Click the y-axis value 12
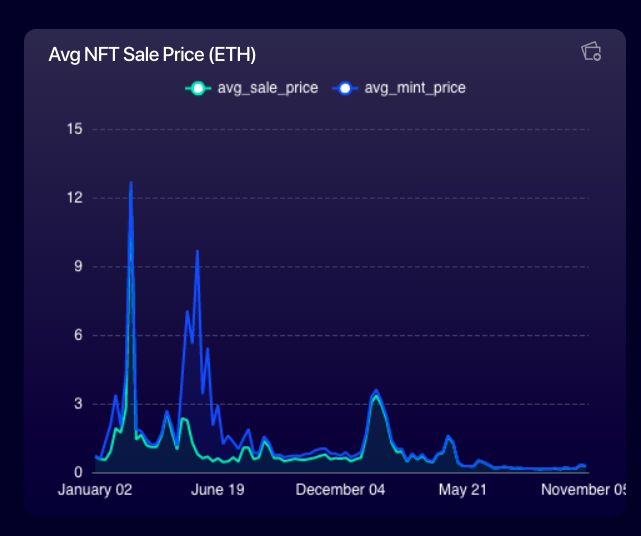The width and height of the screenshot is (641, 536). (75, 198)
